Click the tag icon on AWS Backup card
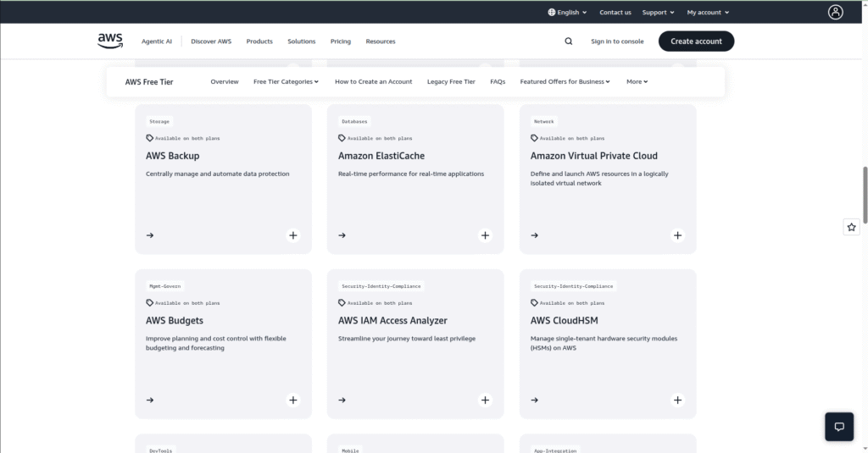868x453 pixels. pos(149,138)
